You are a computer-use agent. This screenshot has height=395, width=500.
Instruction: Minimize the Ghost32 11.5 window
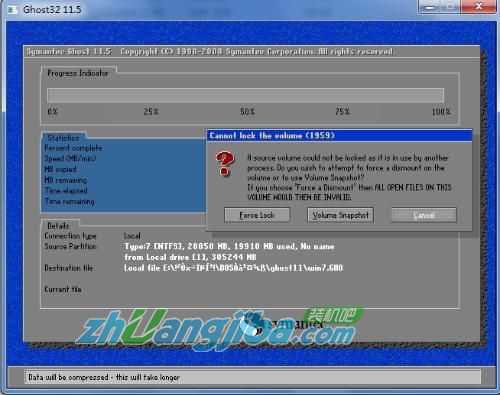pyautogui.click(x=429, y=6)
